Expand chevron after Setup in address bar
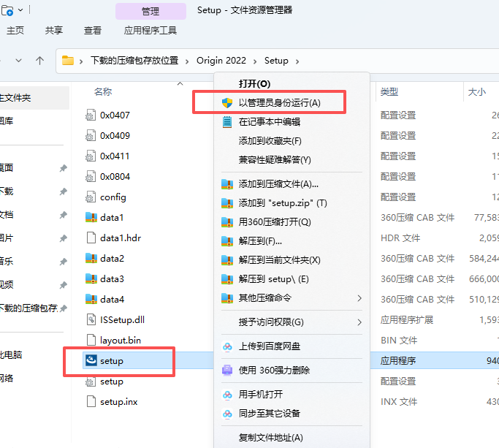499x448 pixels. [297, 61]
